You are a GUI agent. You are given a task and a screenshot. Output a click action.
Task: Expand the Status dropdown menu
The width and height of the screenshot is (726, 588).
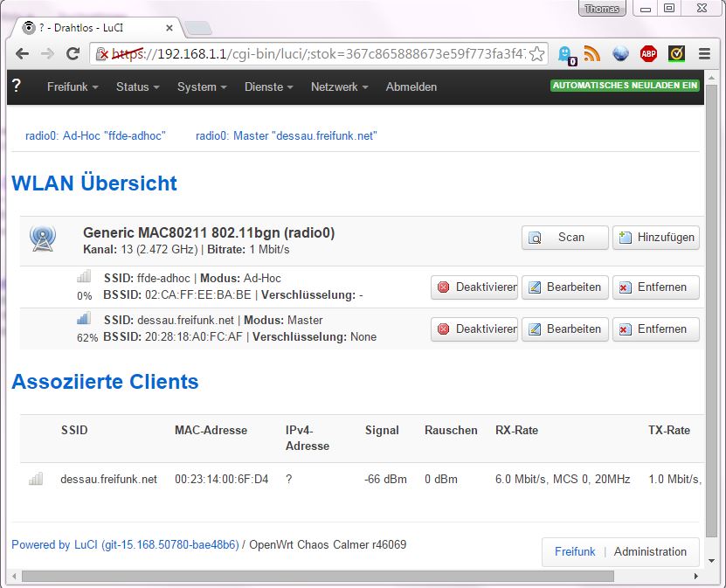coord(138,86)
